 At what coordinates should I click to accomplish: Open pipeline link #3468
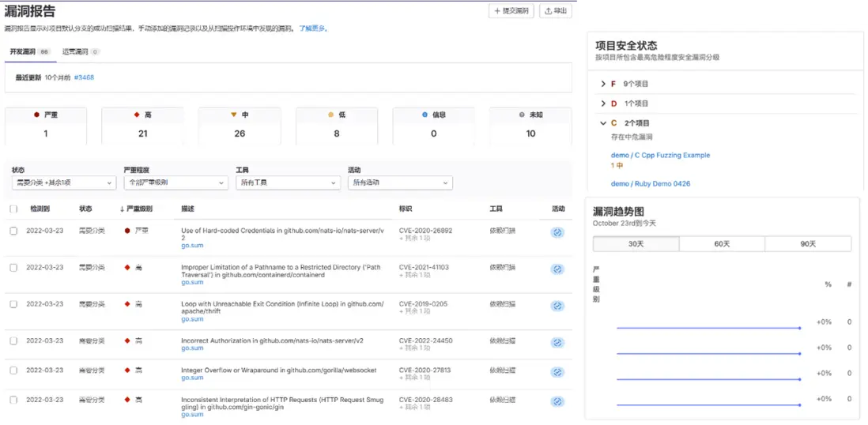84,77
